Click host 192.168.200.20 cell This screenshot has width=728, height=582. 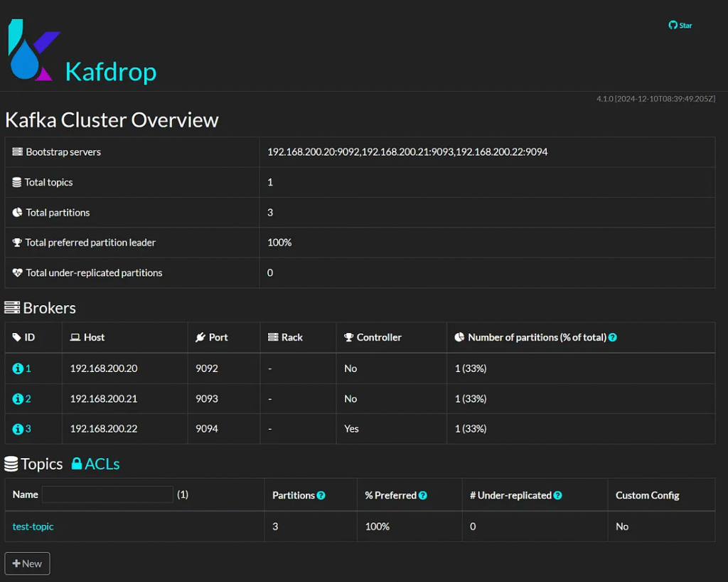pyautogui.click(x=104, y=369)
